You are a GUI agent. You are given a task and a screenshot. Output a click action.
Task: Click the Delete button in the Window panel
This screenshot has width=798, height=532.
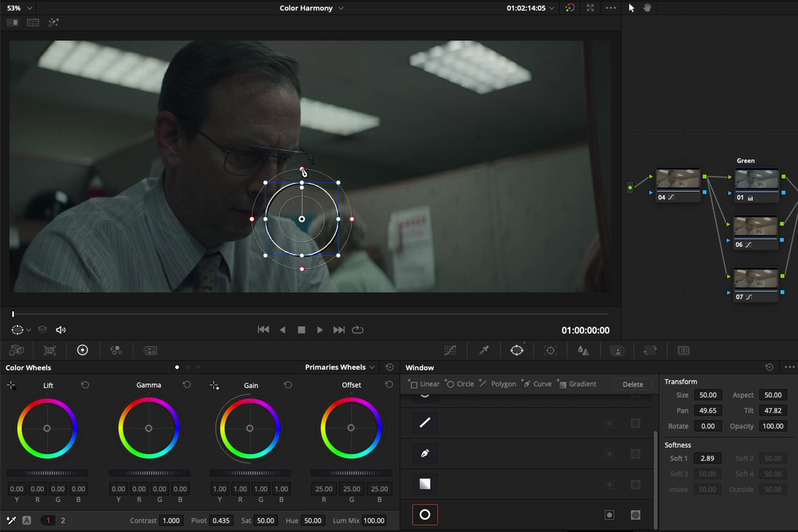click(x=633, y=384)
